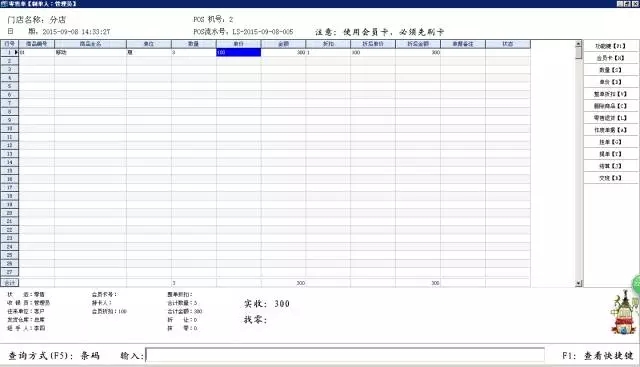The image size is (640, 367).
Task: Click the 结算【J】 checkout button
Action: coord(610,166)
